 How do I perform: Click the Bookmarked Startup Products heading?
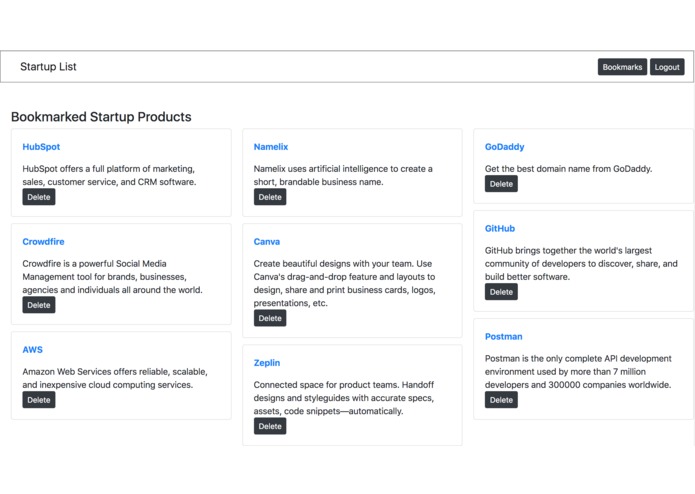101,117
